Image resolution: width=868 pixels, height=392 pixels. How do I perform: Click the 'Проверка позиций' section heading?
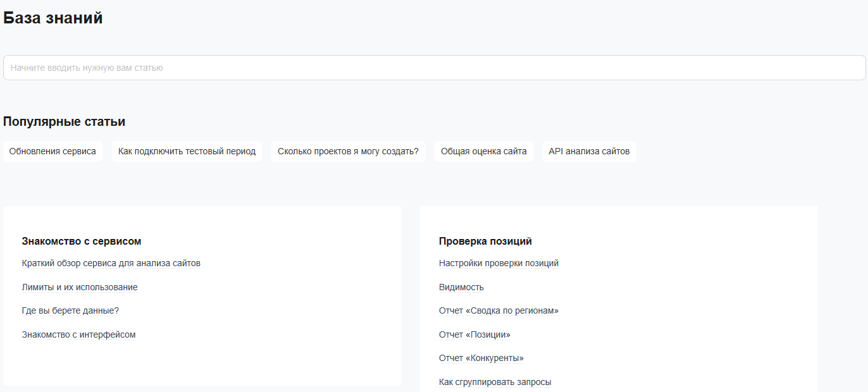[485, 241]
